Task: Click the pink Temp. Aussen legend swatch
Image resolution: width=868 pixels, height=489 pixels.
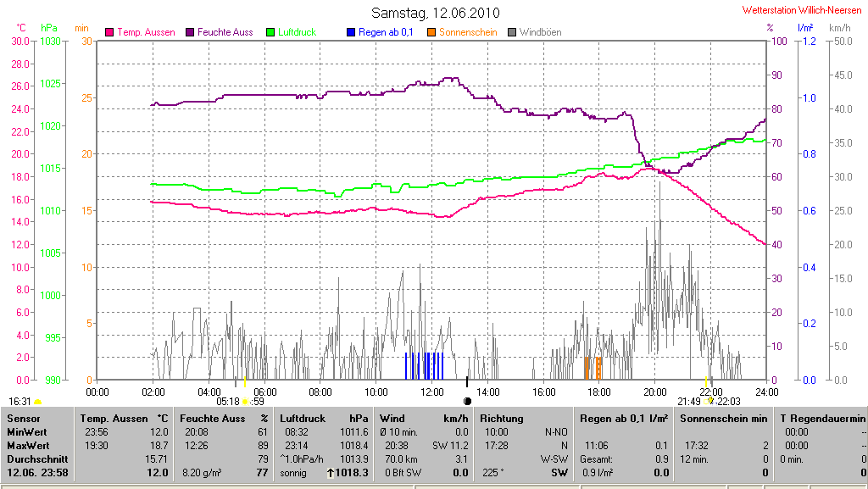Action: (109, 32)
